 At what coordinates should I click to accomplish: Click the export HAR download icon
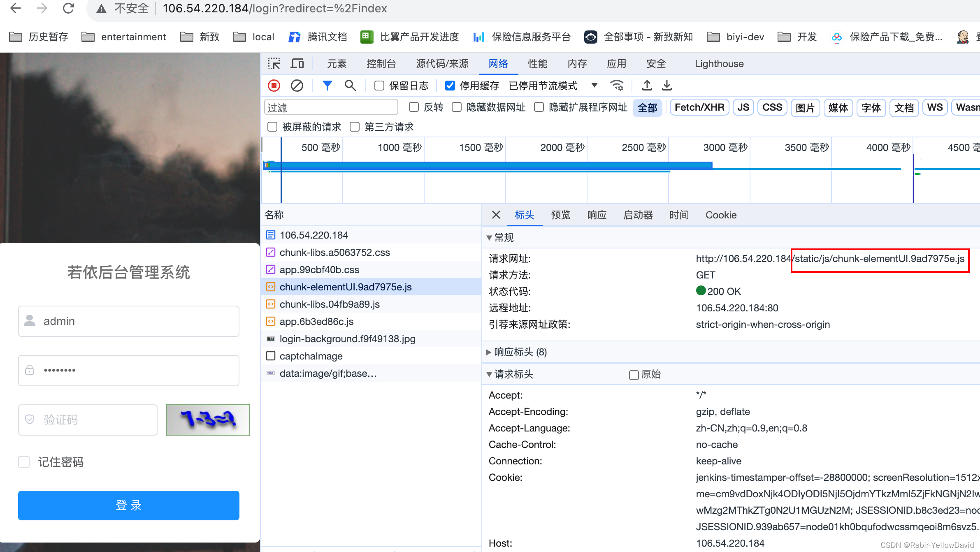click(x=667, y=86)
